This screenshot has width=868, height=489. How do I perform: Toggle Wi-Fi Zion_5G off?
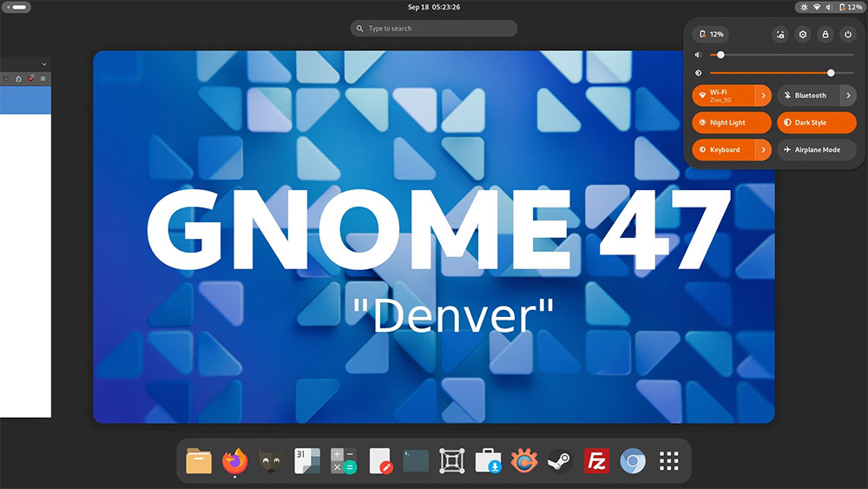point(723,96)
